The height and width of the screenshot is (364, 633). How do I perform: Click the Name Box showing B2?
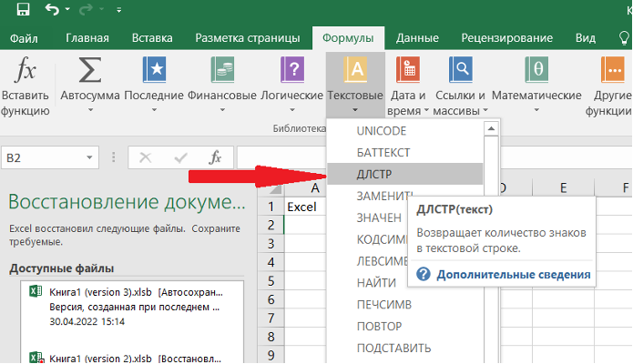pos(43,157)
